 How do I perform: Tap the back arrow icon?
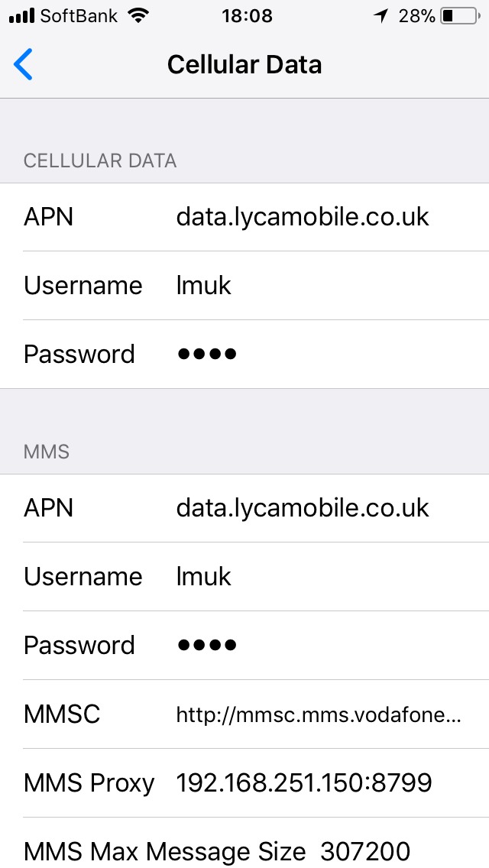pyautogui.click(x=24, y=65)
